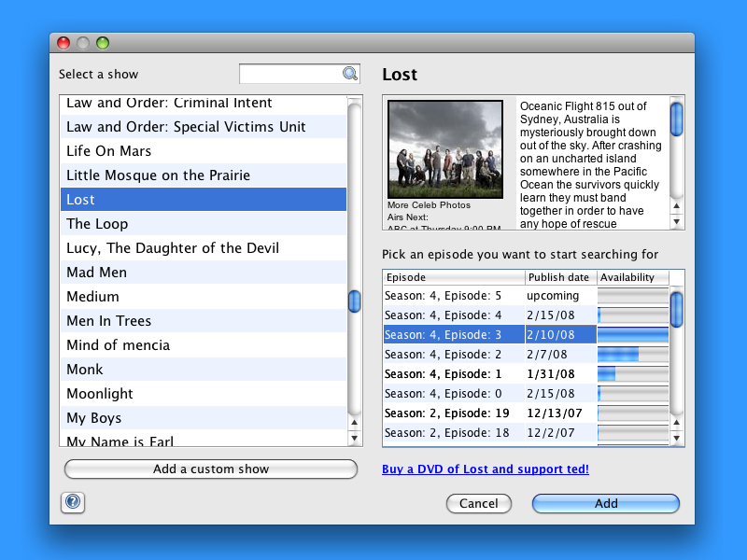Select Season: 2, Episode: 18 row
Viewport: 747px width, 560px height.
click(x=526, y=432)
